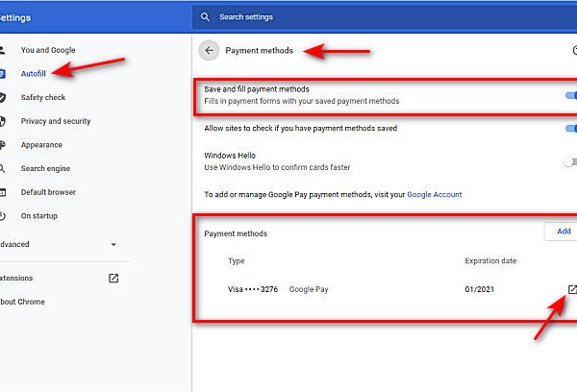Open You and Google settings
The height and width of the screenshot is (392, 577).
[48, 50]
